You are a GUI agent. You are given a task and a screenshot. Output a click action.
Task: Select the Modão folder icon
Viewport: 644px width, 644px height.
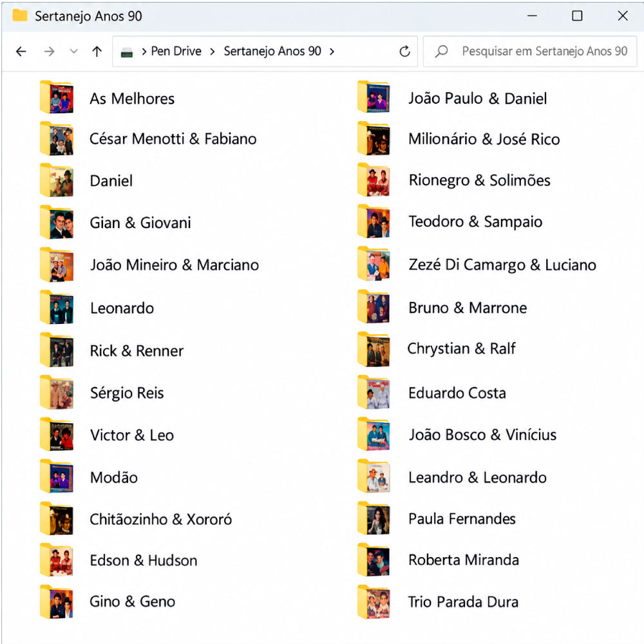click(x=57, y=477)
